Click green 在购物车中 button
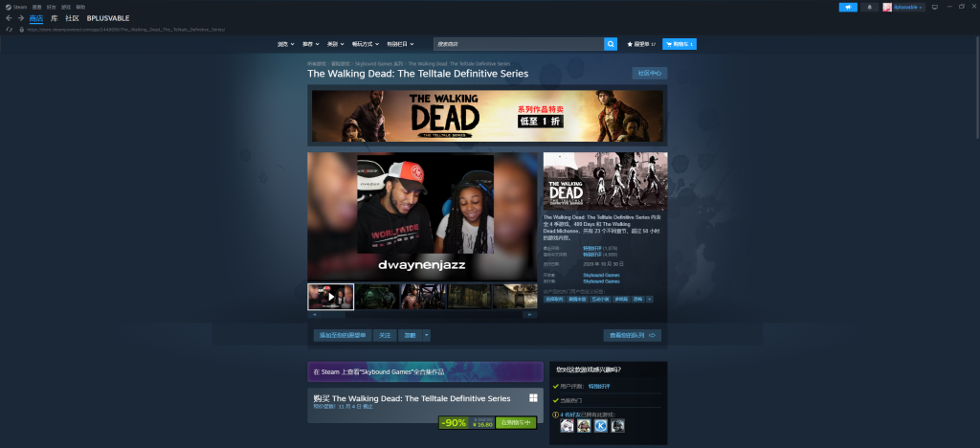 tap(516, 422)
